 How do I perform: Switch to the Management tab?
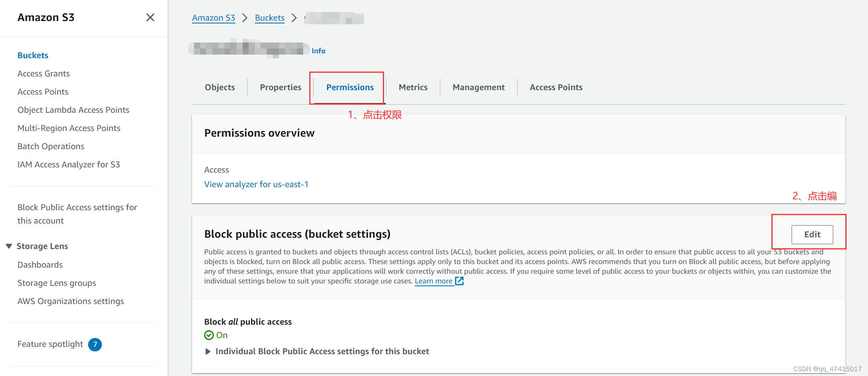tap(479, 87)
